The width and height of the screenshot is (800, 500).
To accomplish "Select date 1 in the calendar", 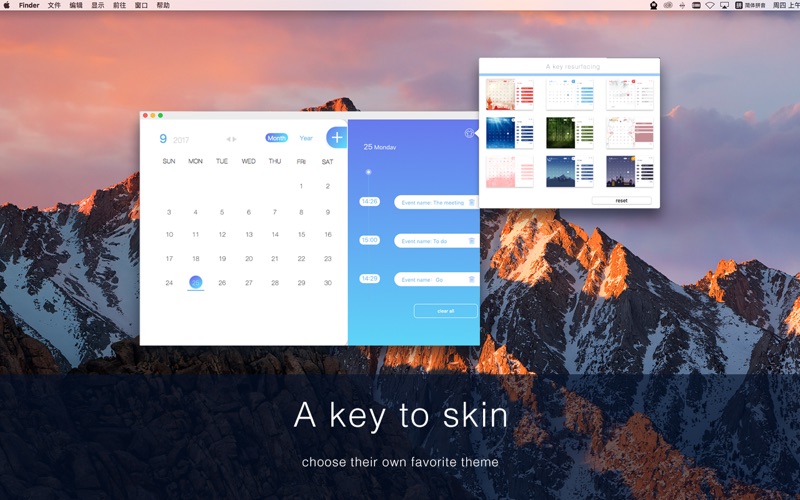I will (x=301, y=186).
